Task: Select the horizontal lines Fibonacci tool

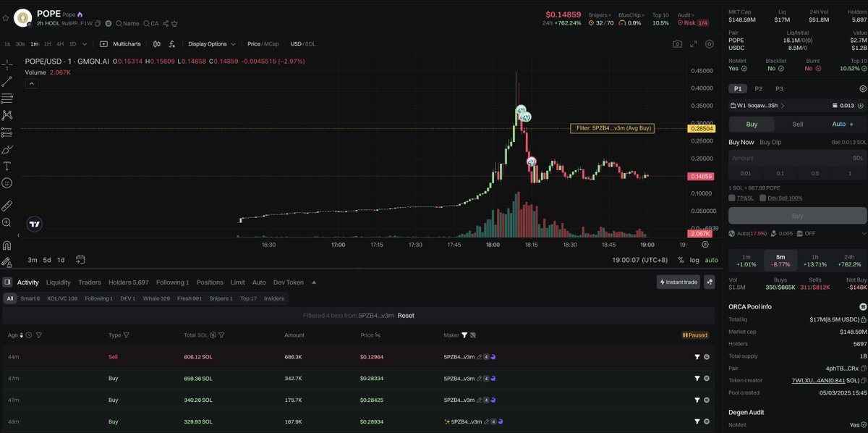Action: click(7, 98)
